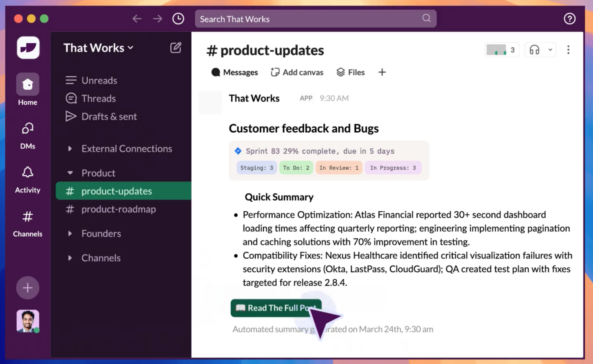Click the compose new message icon
Screen dimensions: 593x364
(176, 48)
